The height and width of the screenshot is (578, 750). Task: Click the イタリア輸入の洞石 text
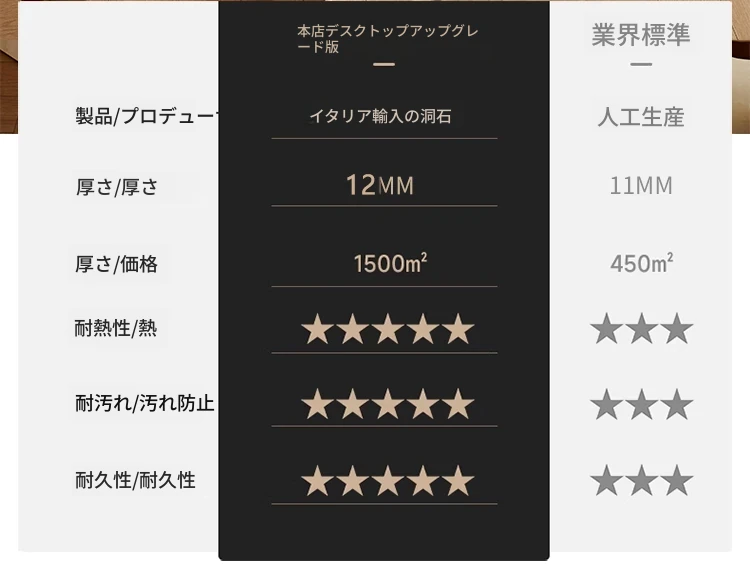[380, 116]
